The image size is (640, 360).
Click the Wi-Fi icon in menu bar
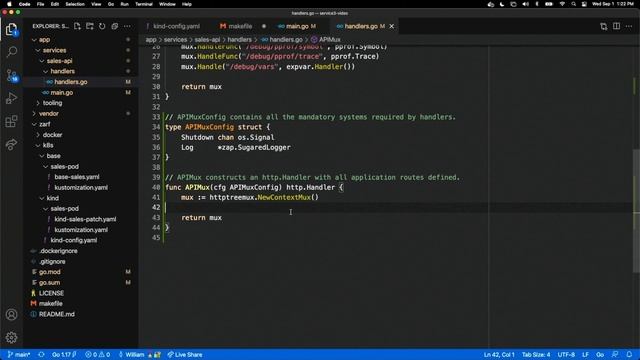pyautogui.click(x=562, y=4)
